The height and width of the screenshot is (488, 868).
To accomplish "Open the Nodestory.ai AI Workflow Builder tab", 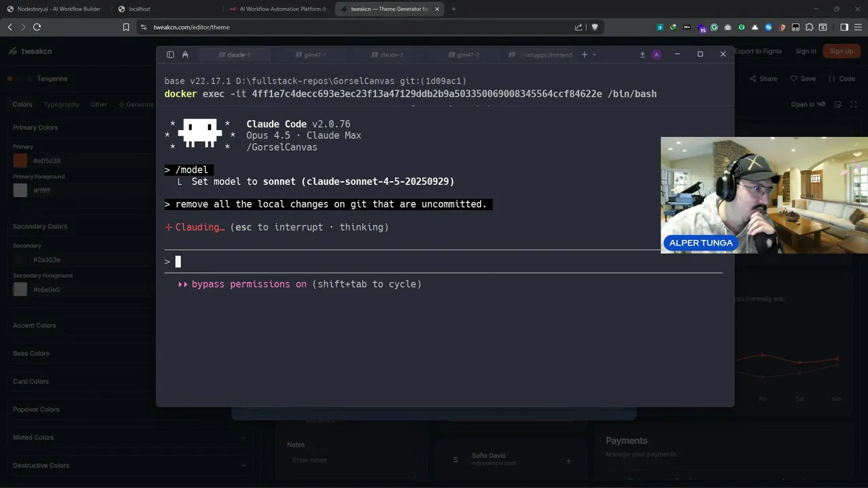I will click(x=54, y=9).
